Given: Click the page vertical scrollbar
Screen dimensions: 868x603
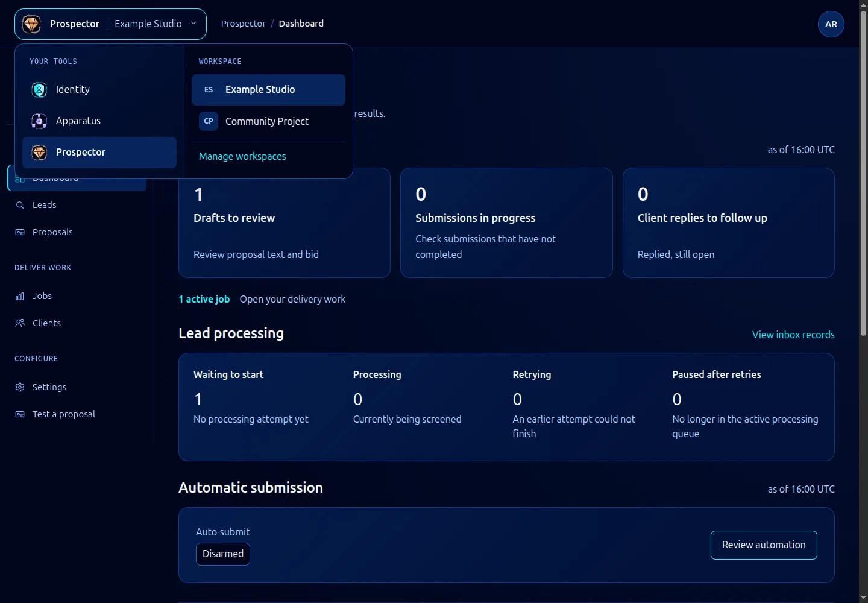Looking at the screenshot, I should 863,175.
